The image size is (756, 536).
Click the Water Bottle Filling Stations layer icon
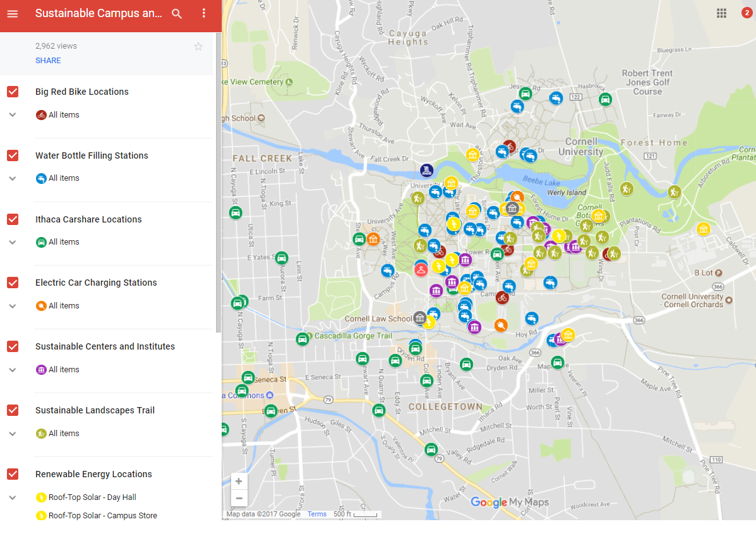[x=41, y=178]
